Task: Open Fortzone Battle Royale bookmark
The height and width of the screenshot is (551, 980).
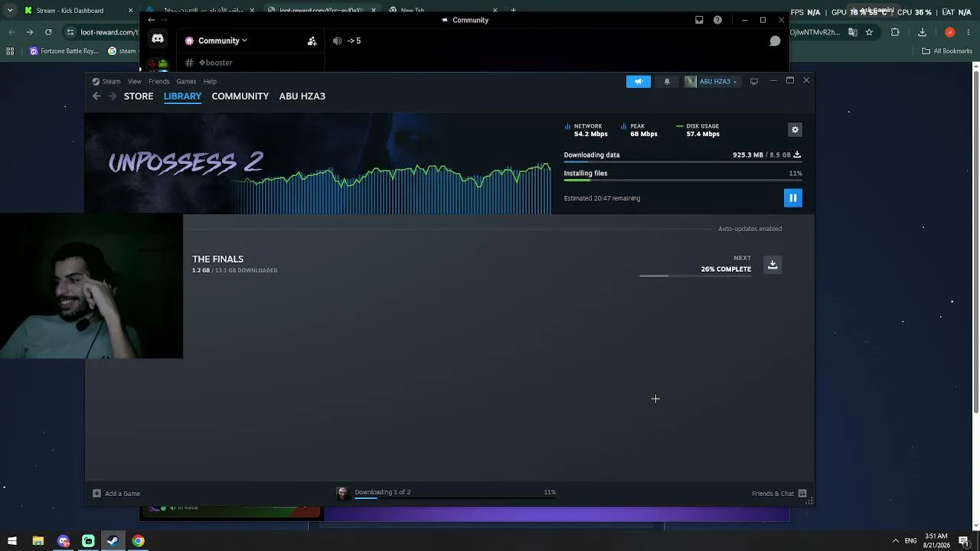Action: [x=64, y=51]
